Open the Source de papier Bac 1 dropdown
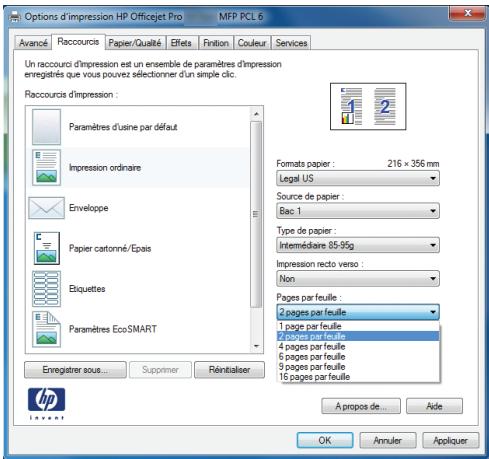Screen dimensions: 489x459 click(x=358, y=211)
